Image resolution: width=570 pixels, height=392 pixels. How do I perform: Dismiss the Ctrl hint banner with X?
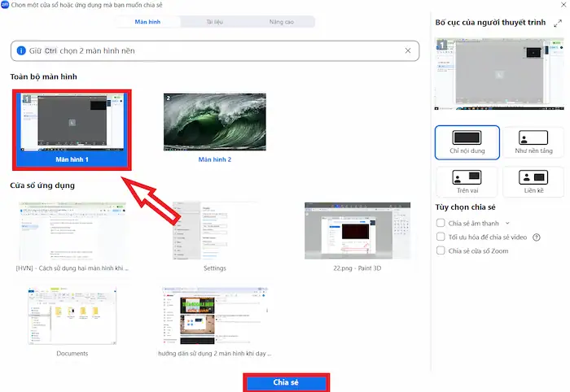pos(408,50)
